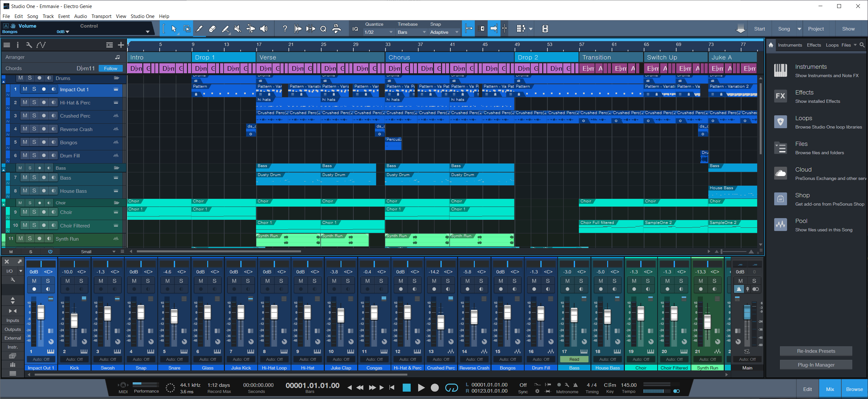868x399 pixels.
Task: Click the Edit view button
Action: point(807,389)
